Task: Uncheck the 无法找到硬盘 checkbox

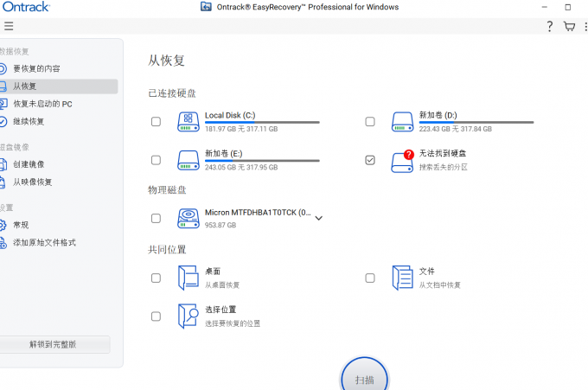Action: click(x=370, y=160)
